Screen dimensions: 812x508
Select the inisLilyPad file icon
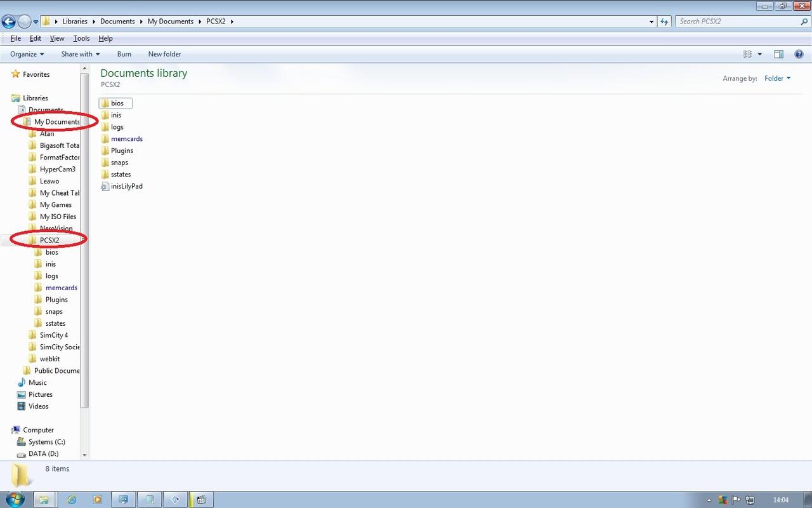click(105, 187)
